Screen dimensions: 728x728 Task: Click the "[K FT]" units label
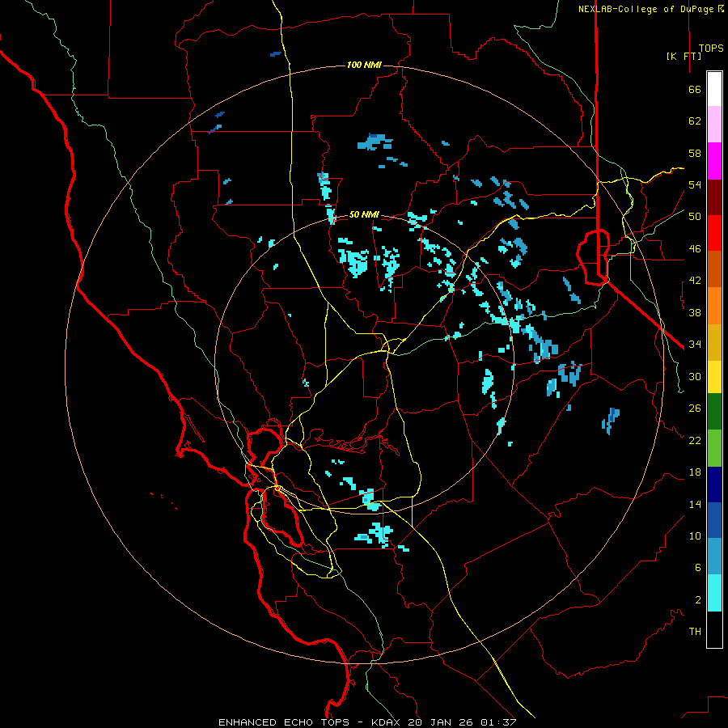coord(684,56)
